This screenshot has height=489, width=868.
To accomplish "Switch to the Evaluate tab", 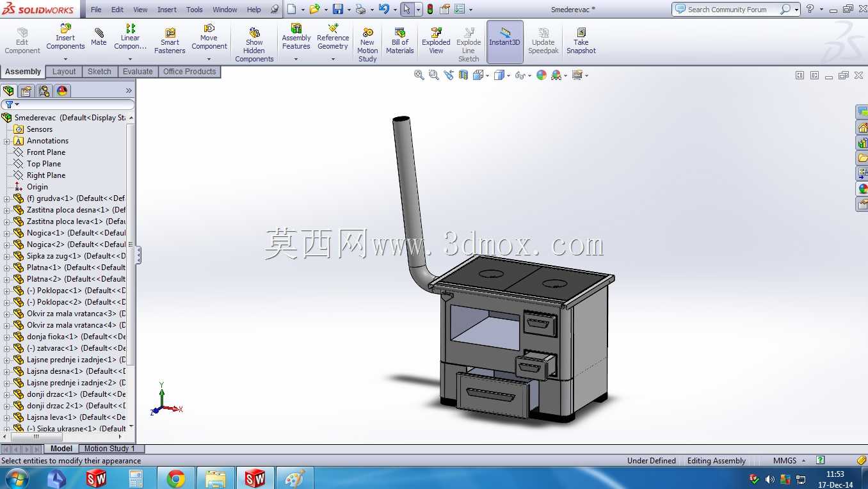I will [138, 72].
